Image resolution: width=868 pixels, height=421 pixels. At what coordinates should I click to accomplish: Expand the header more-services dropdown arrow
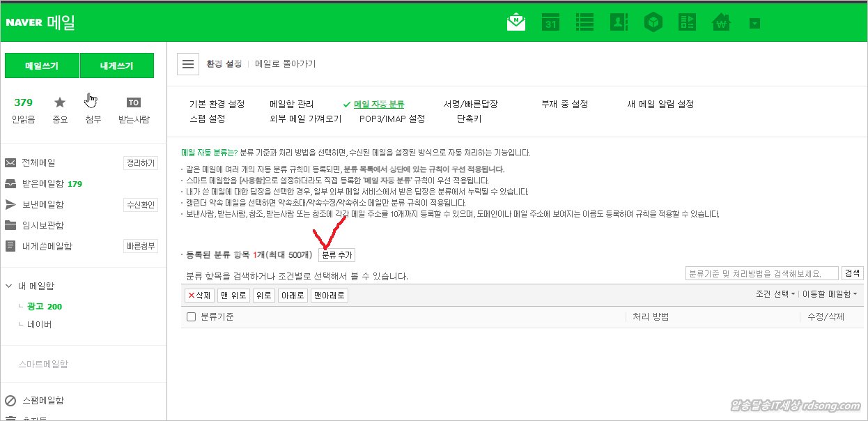[754, 23]
